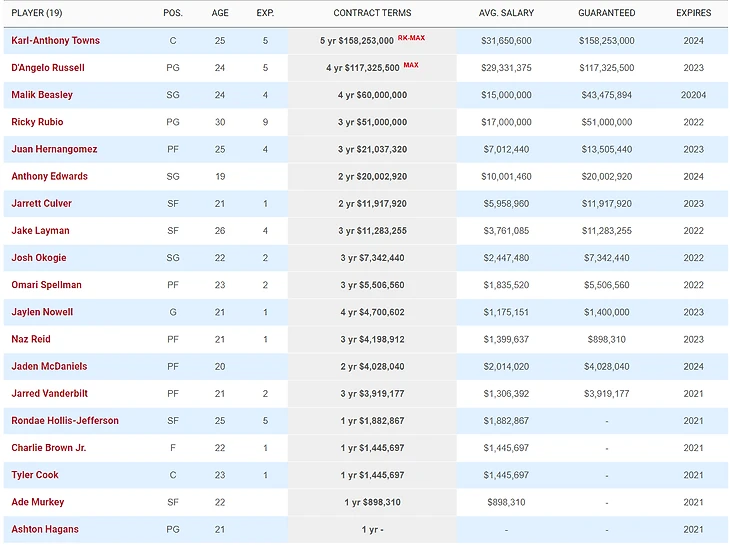Click the Guaranteed column header
Image resolution: width=730 pixels, height=545 pixels.
(606, 13)
